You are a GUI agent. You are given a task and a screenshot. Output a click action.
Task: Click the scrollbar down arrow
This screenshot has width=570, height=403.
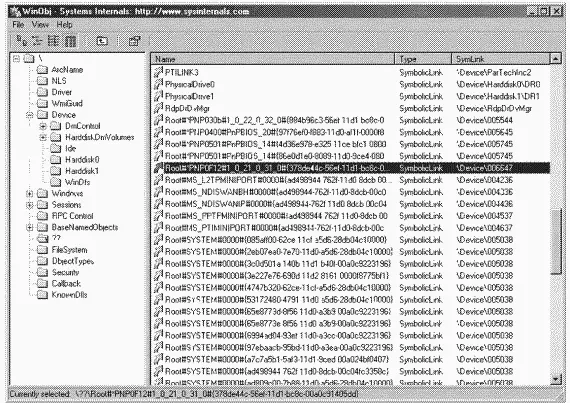pyautogui.click(x=556, y=379)
